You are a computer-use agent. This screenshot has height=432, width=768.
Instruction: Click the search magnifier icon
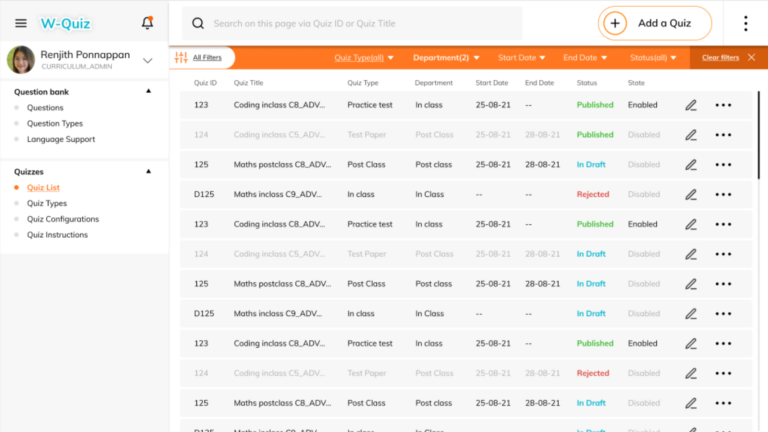(198, 23)
